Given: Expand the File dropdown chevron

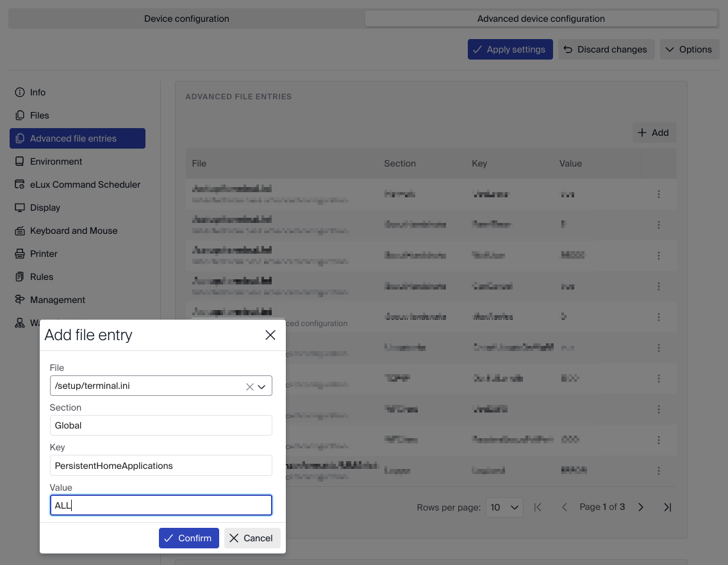Looking at the screenshot, I should [262, 386].
